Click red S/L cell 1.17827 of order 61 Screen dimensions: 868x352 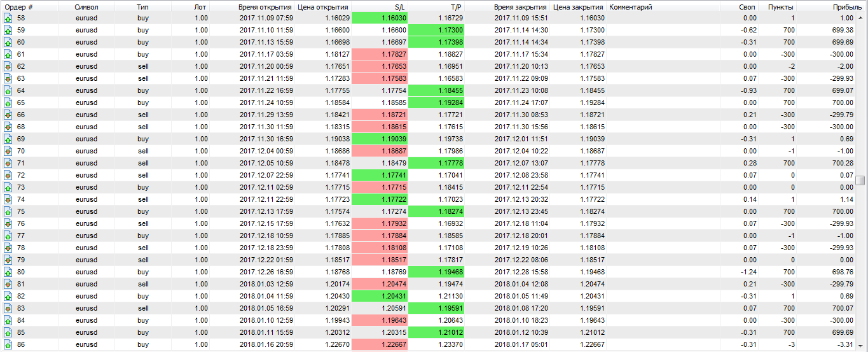click(x=380, y=54)
